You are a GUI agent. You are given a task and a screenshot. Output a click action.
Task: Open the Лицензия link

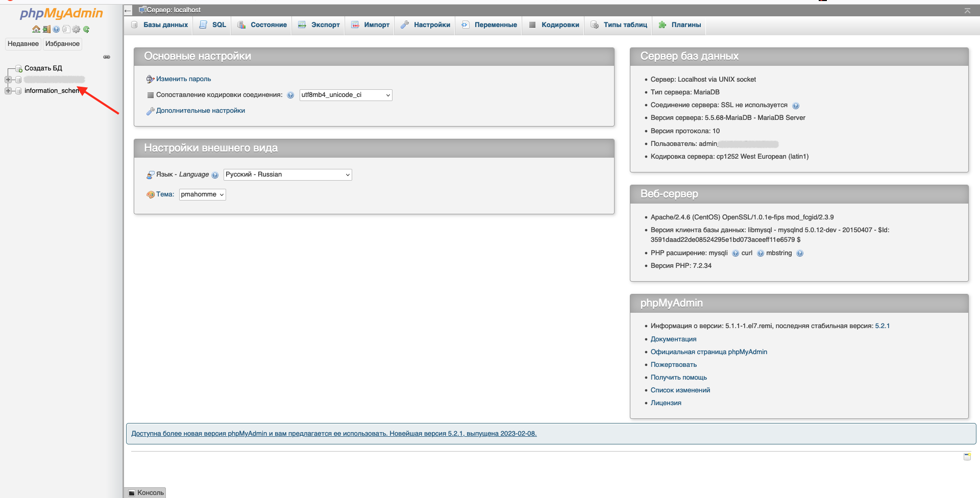[666, 403]
